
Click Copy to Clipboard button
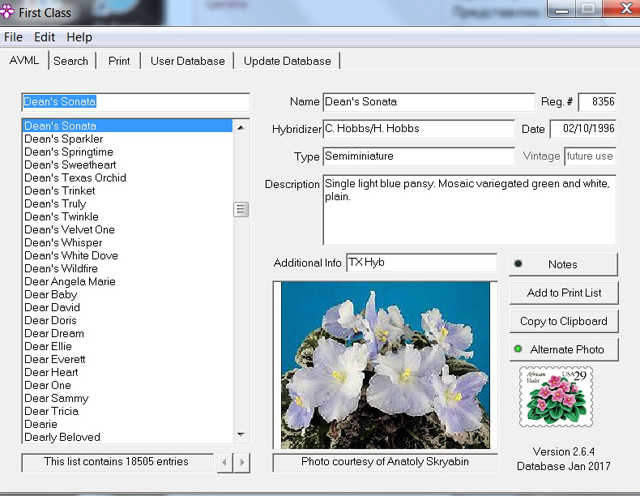coord(564,321)
